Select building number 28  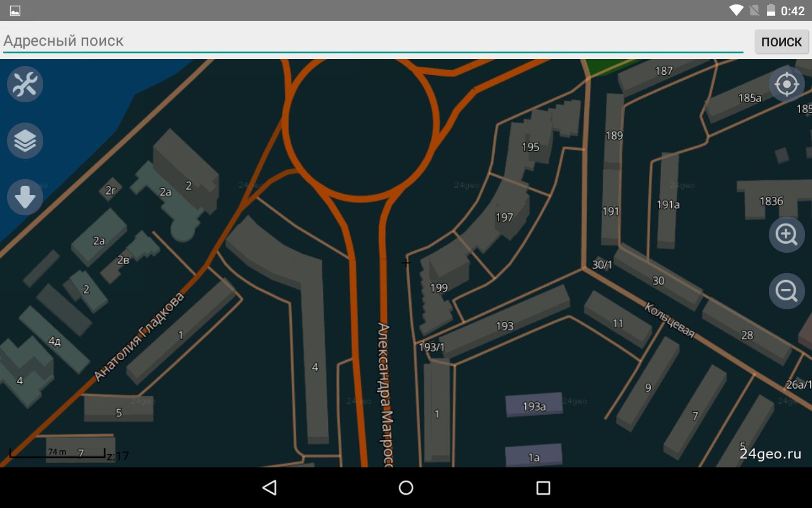[x=747, y=335]
